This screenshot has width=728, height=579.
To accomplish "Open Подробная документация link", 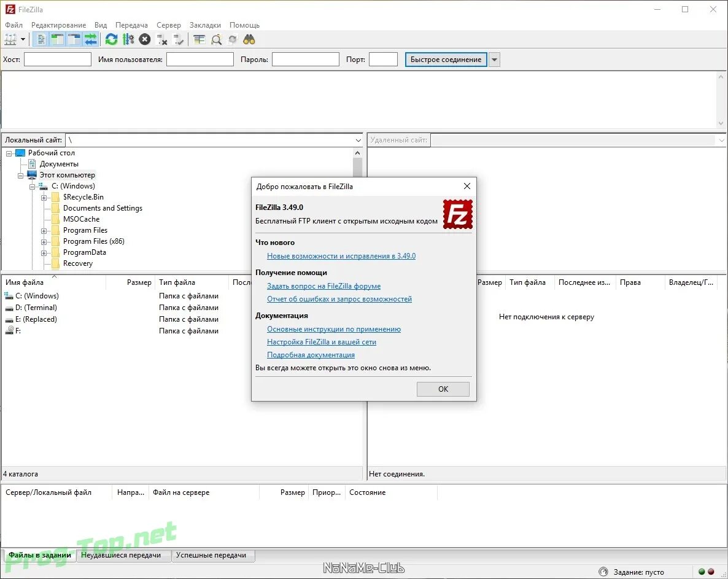I will pos(311,355).
